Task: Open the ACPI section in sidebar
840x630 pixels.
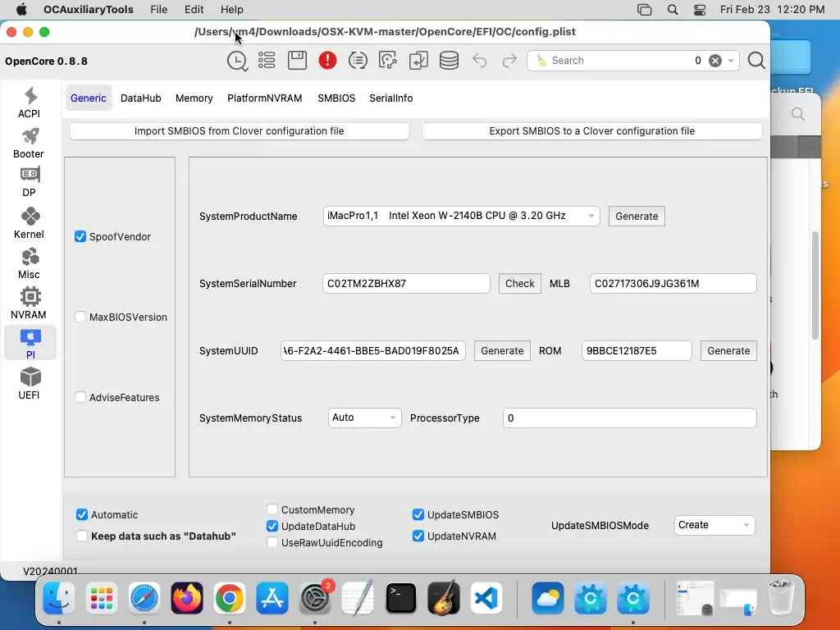Action: (x=30, y=103)
